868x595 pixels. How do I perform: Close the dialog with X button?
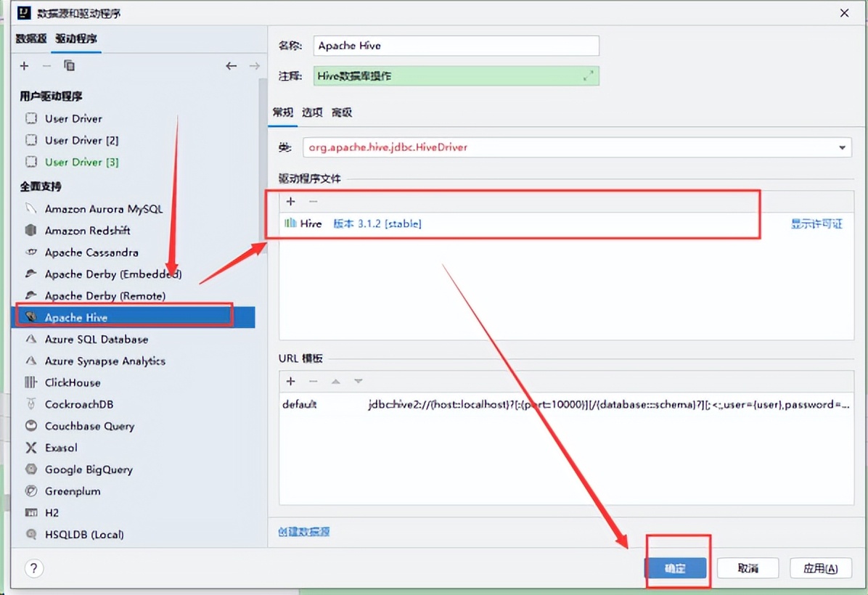pos(844,13)
